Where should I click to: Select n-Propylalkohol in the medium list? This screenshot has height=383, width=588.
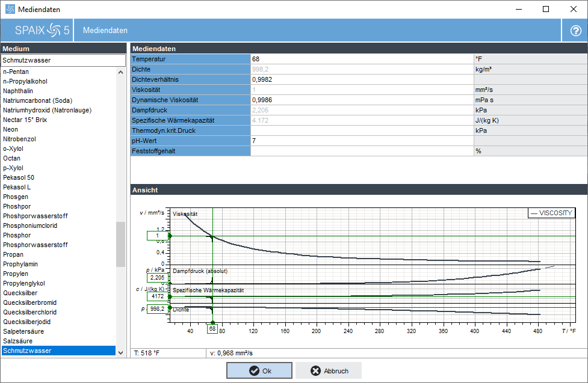point(25,81)
